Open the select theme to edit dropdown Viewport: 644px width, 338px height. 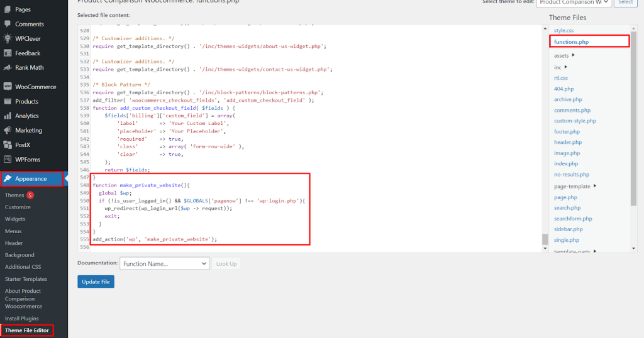pos(574,3)
